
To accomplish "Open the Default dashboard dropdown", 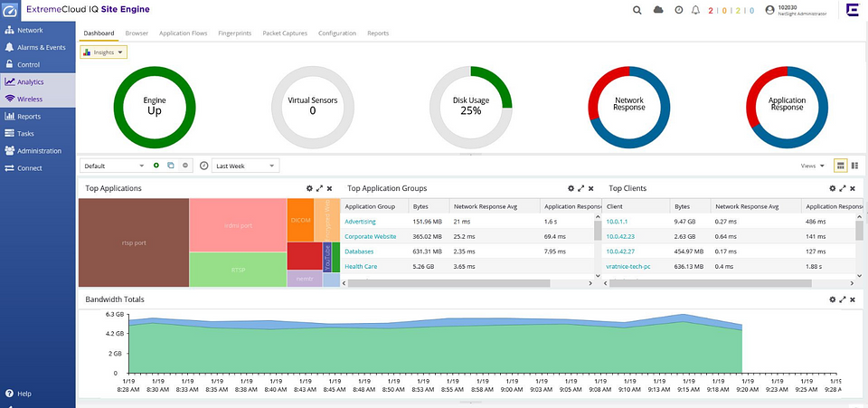I will click(114, 166).
